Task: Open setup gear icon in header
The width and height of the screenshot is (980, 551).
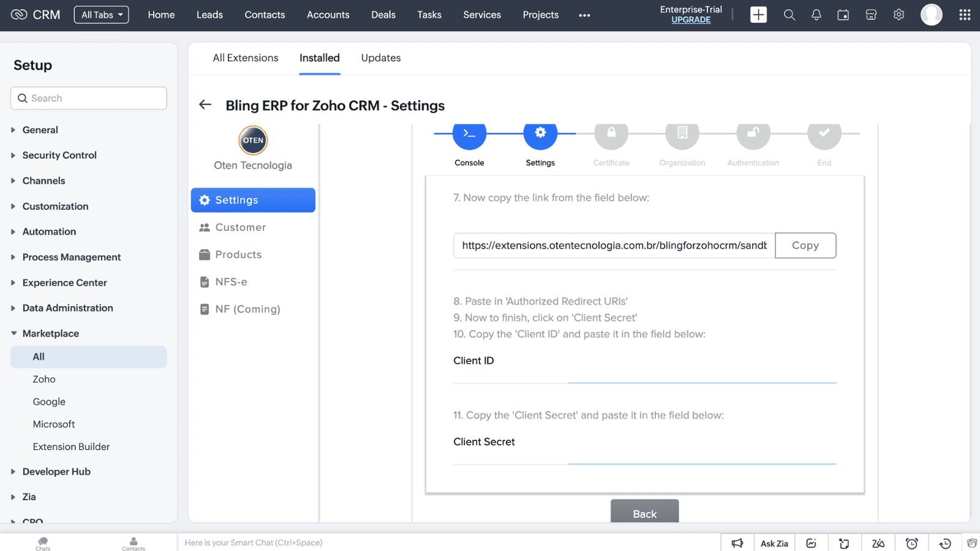Action: pyautogui.click(x=899, y=15)
